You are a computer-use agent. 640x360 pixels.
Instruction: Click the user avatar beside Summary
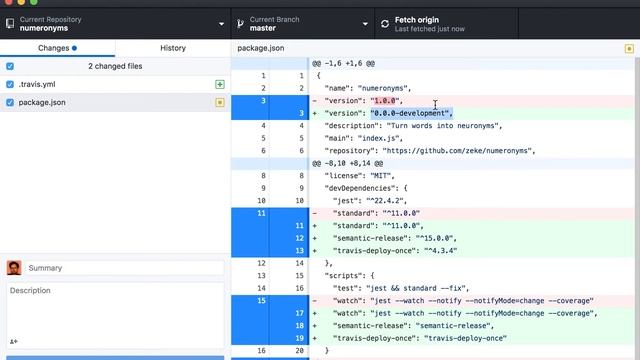click(x=14, y=268)
